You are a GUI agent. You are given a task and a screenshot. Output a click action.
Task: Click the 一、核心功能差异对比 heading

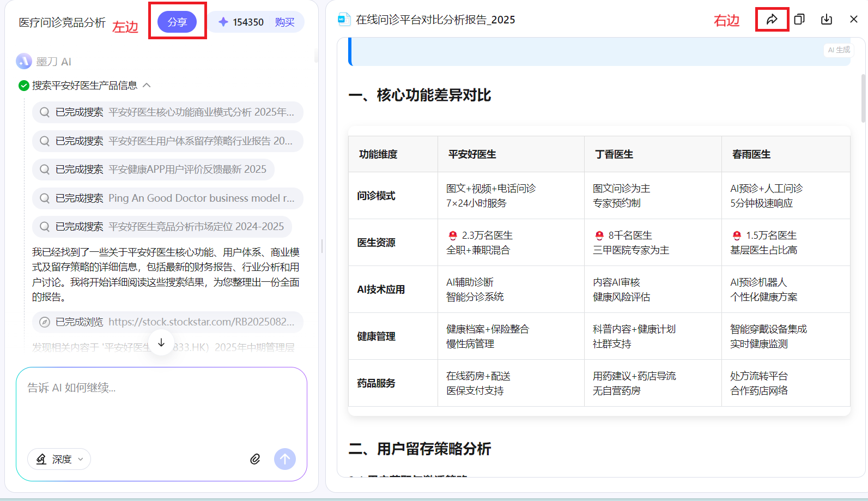(420, 95)
